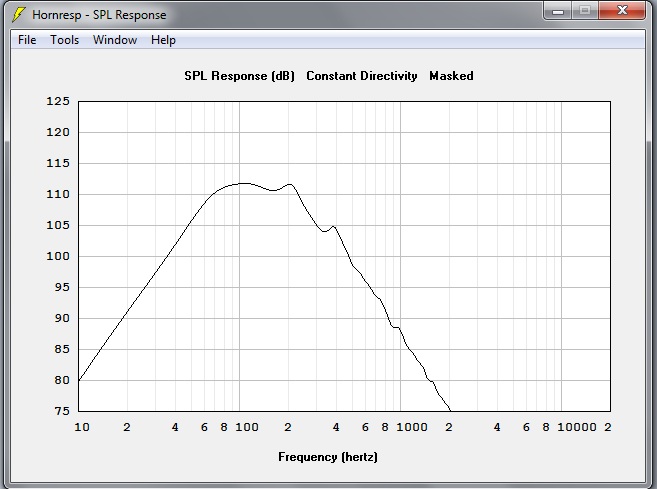Screen dimensions: 657x489
Task: Click the 'Constant Directivity' label
Action: 362,76
